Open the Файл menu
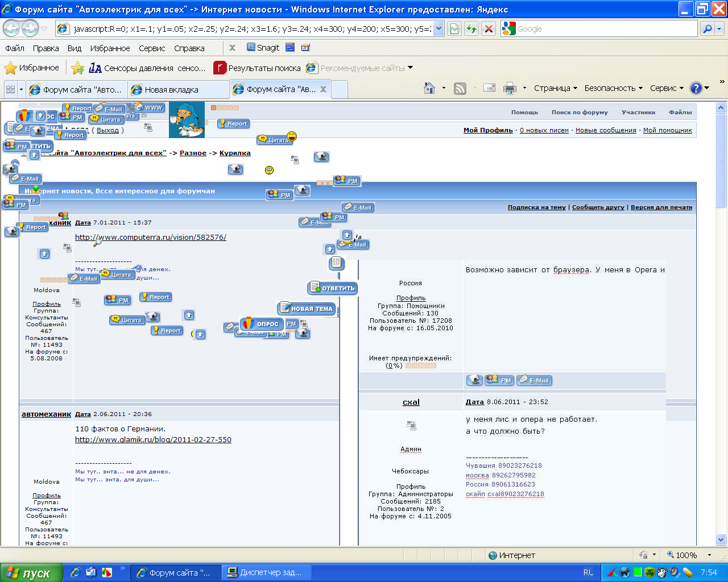The image size is (728, 582). pyautogui.click(x=15, y=48)
